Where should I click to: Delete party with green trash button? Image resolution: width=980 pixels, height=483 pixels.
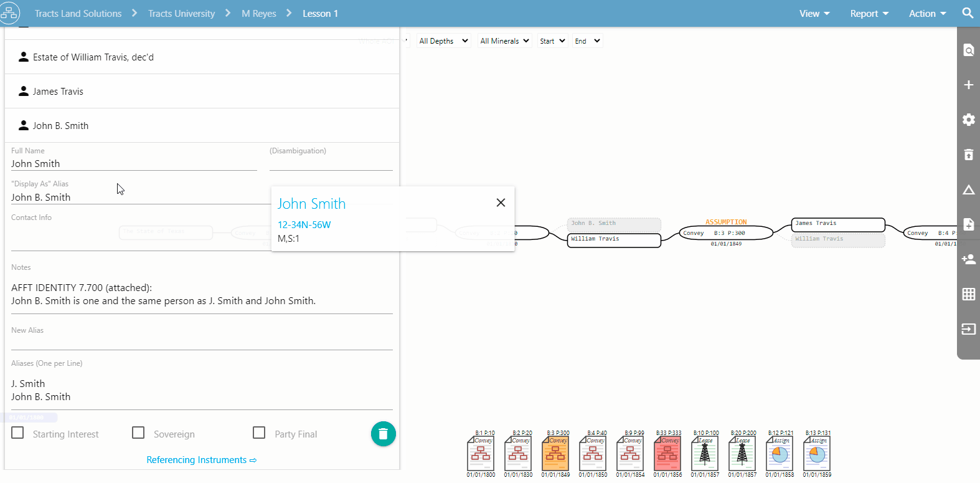(383, 434)
